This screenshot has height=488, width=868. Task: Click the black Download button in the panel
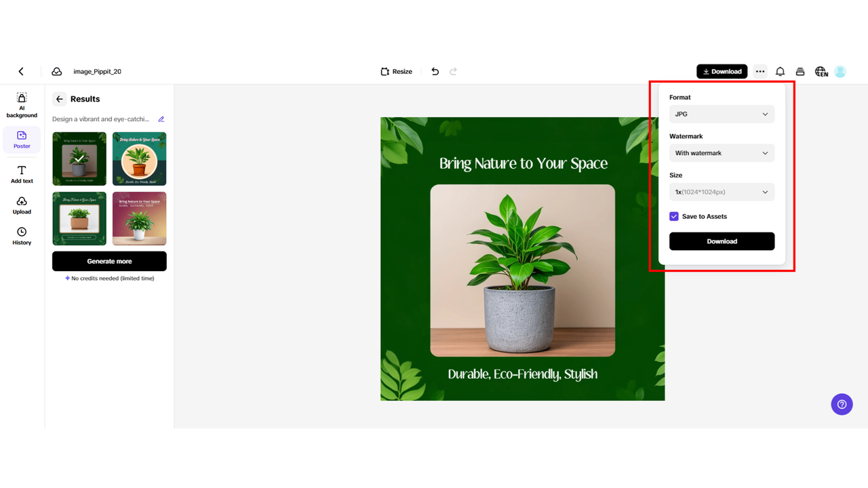(722, 241)
